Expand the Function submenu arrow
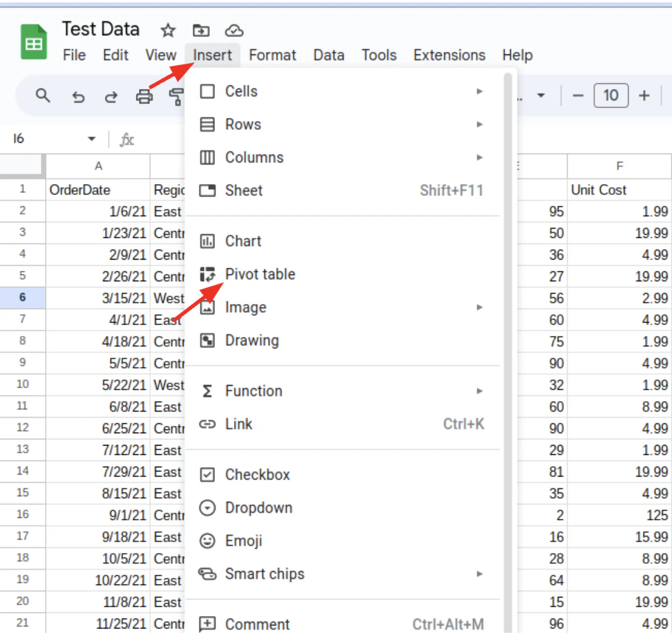Viewport: 672px width, 639px height. pos(479,391)
